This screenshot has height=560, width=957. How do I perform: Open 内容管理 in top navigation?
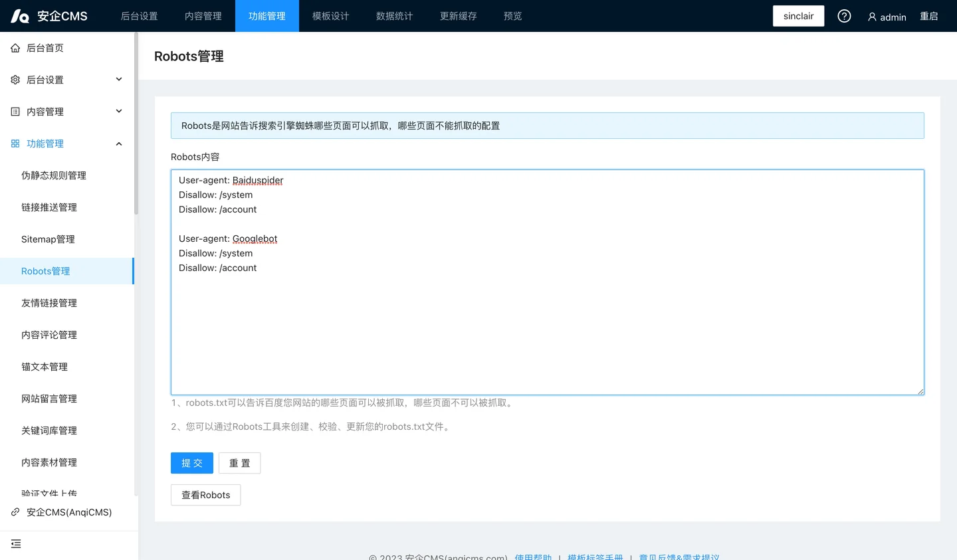click(203, 16)
